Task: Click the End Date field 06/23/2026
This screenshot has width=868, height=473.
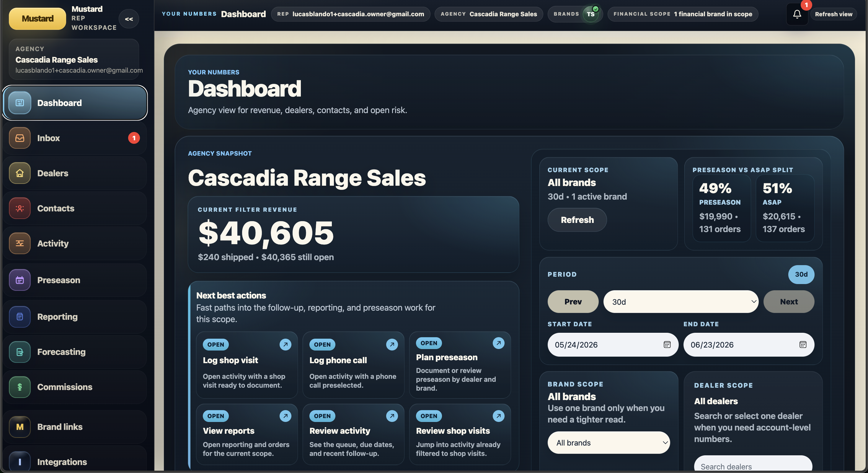Action: point(749,344)
